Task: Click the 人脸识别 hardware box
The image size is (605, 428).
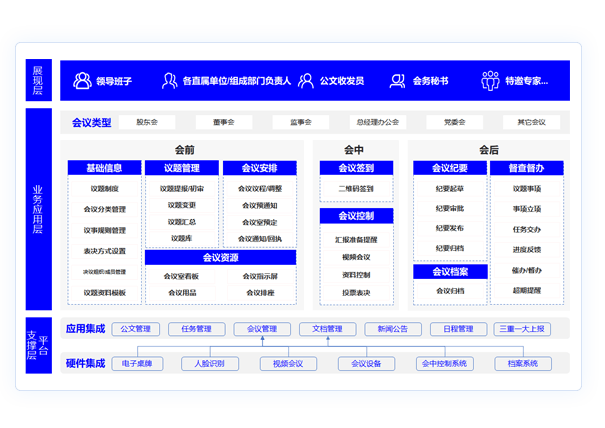Action: tap(210, 364)
